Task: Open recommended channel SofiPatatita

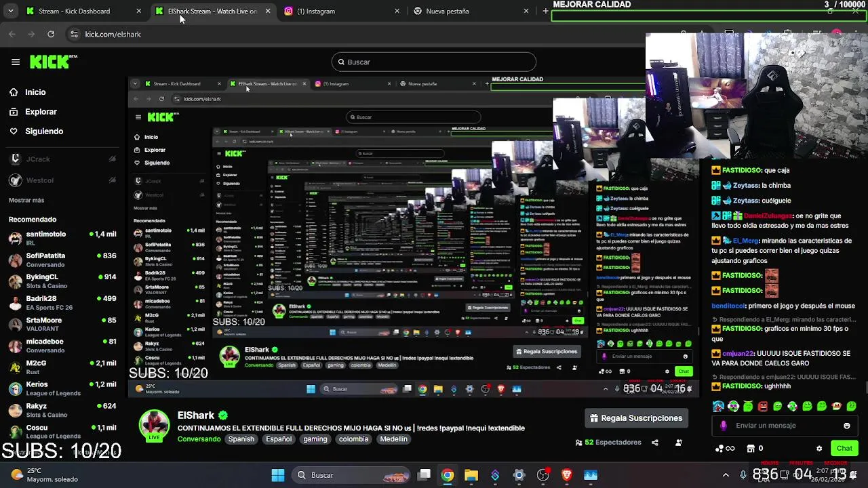Action: 61,260
